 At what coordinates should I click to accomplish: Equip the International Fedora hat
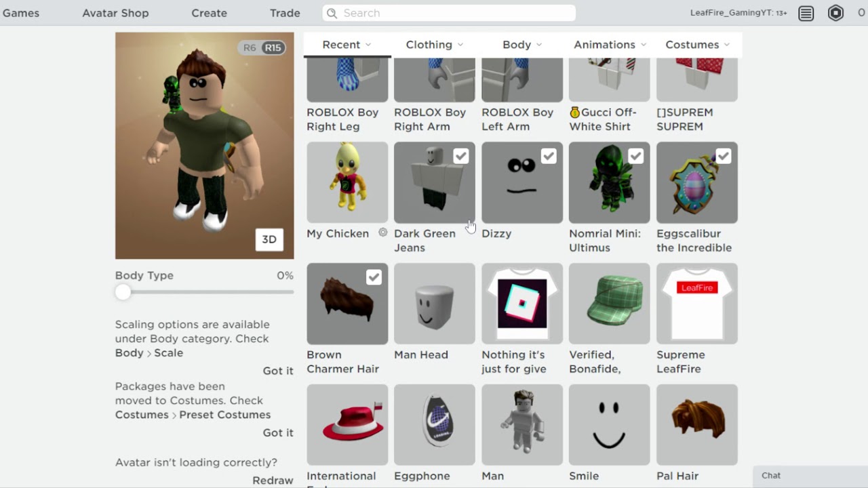pos(347,425)
